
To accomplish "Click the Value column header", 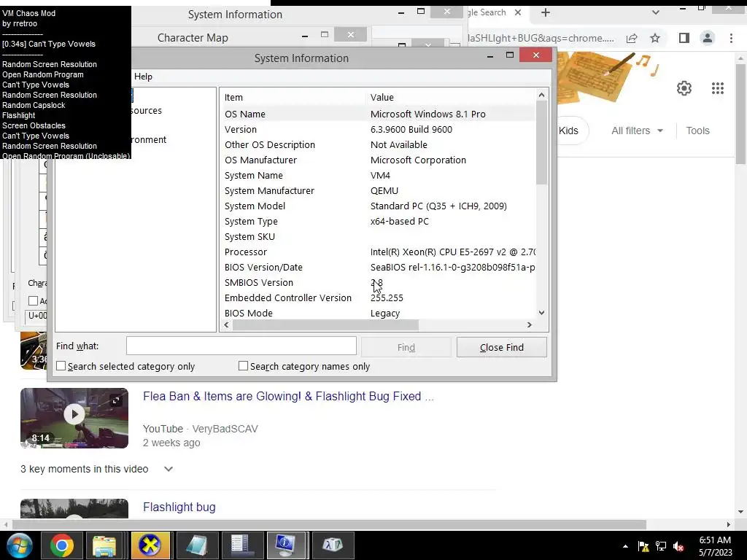I will point(451,97).
